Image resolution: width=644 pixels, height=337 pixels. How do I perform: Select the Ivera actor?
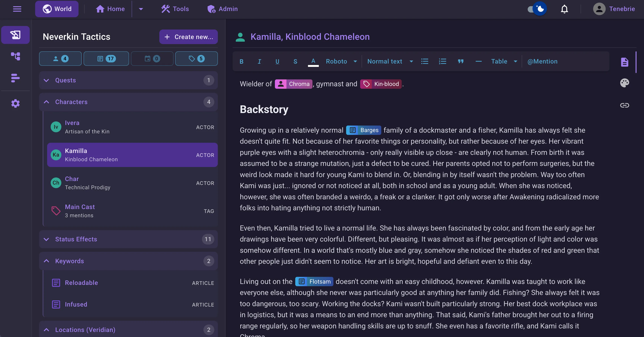tap(132, 127)
